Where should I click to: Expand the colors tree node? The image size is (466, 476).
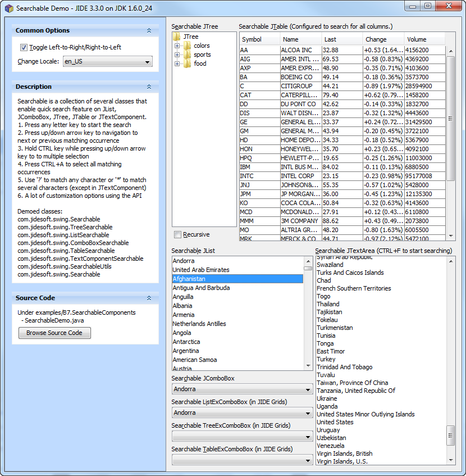177,46
